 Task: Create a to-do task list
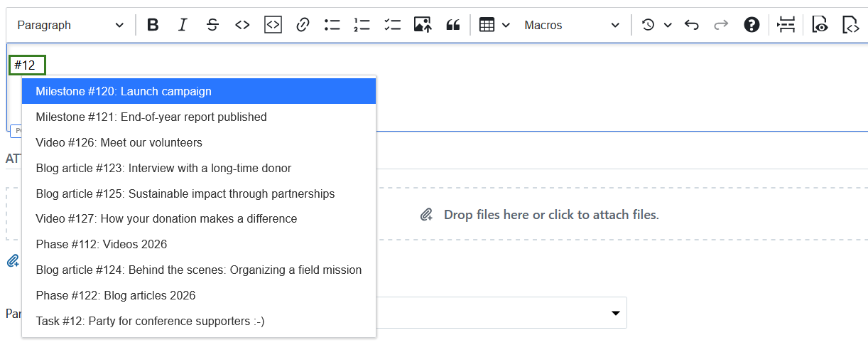[x=392, y=25]
